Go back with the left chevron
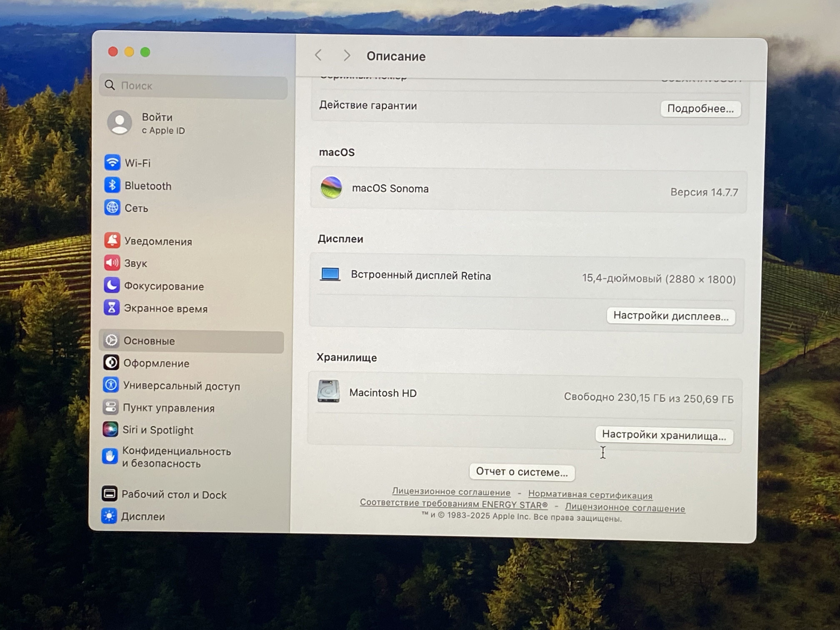 pyautogui.click(x=318, y=55)
